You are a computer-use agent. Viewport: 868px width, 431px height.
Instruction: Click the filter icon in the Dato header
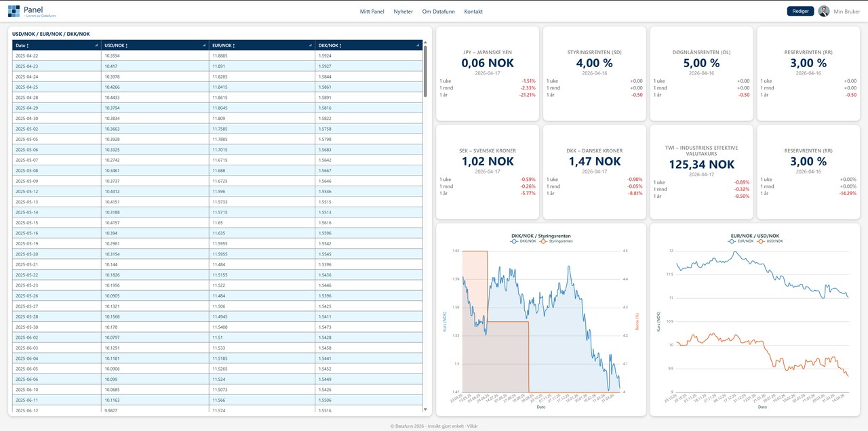point(96,45)
